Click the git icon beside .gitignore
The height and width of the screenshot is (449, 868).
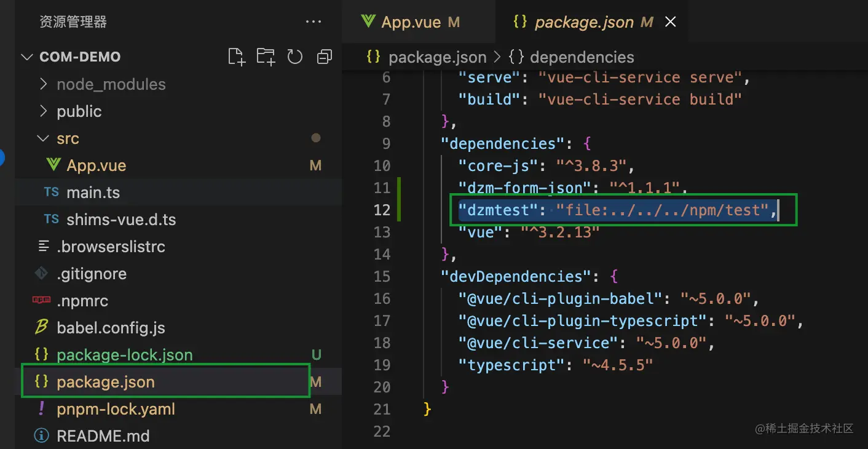41,274
